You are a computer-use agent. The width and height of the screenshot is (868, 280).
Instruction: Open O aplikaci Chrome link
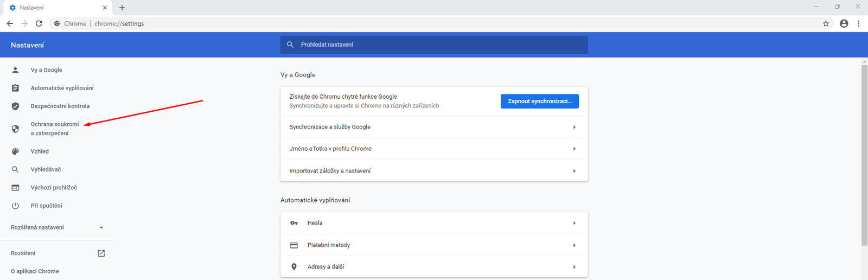click(x=35, y=271)
